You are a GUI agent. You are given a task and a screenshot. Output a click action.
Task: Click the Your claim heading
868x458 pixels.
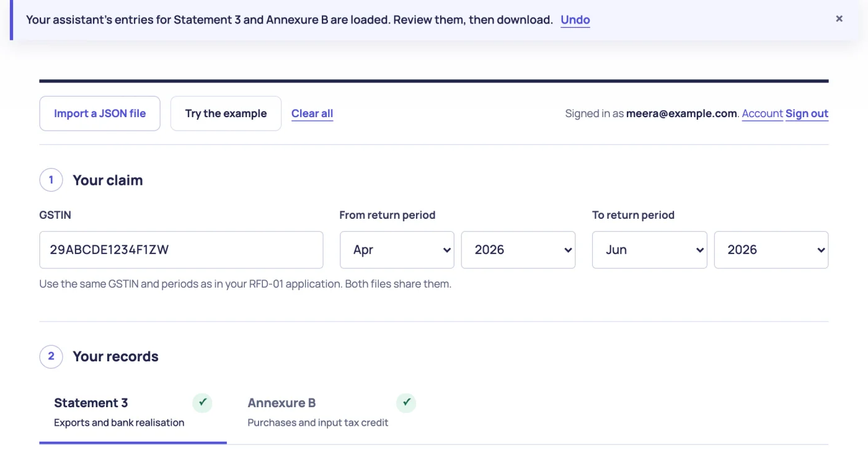tap(108, 180)
